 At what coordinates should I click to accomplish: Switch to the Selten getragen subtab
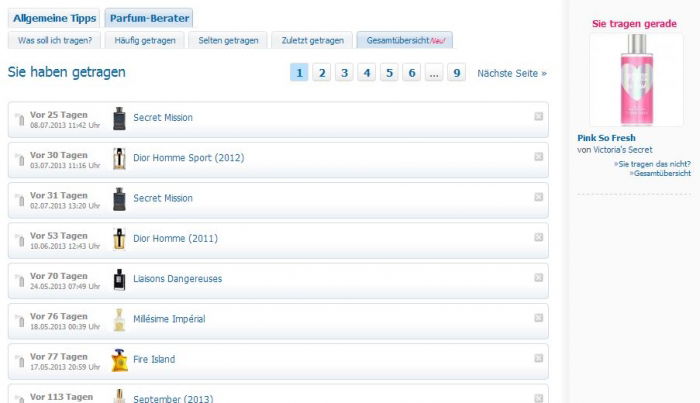[x=228, y=40]
